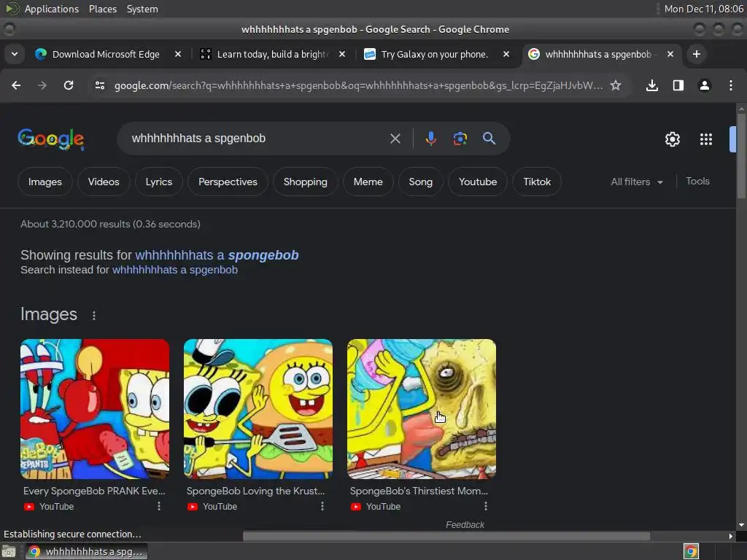Click the clock Mon Dec 11, 08:06
This screenshot has width=747, height=560.
coord(703,9)
